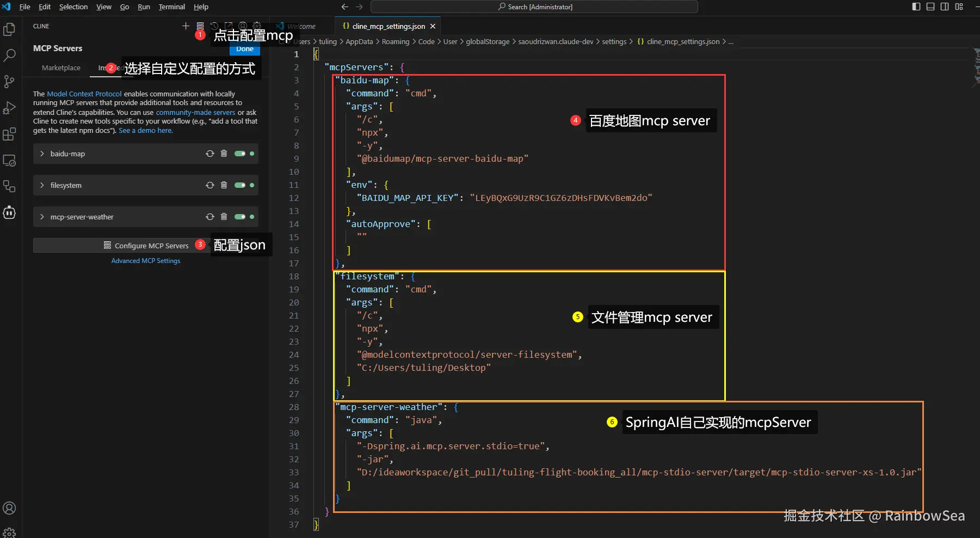The width and height of the screenshot is (980, 538).
Task: Toggle the bottom panel layout icon
Action: coord(930,7)
